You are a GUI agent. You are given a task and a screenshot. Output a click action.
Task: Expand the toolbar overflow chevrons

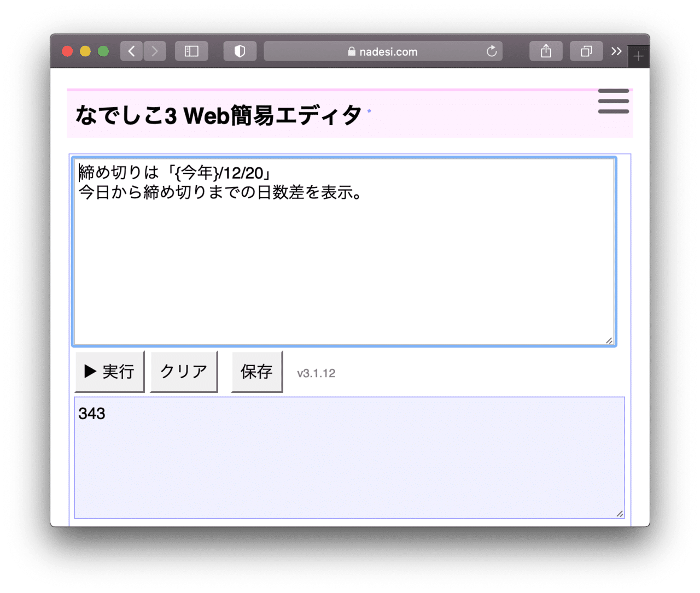point(616,51)
